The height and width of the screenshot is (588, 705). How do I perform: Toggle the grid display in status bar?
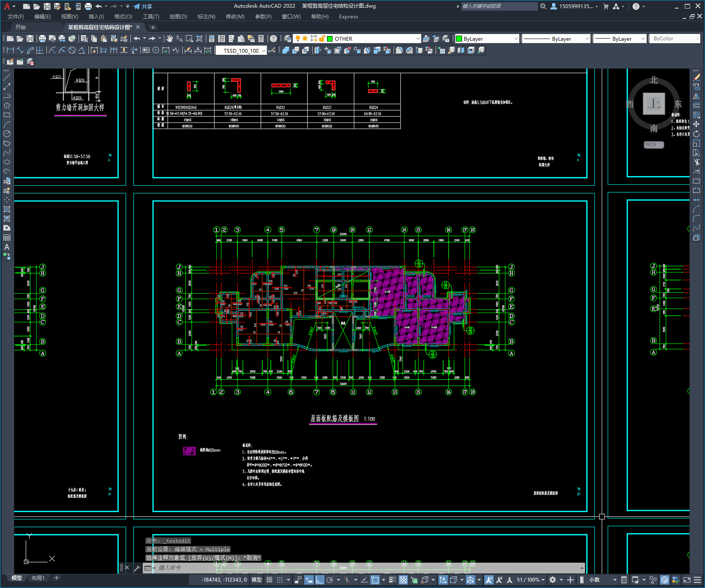[x=270, y=580]
